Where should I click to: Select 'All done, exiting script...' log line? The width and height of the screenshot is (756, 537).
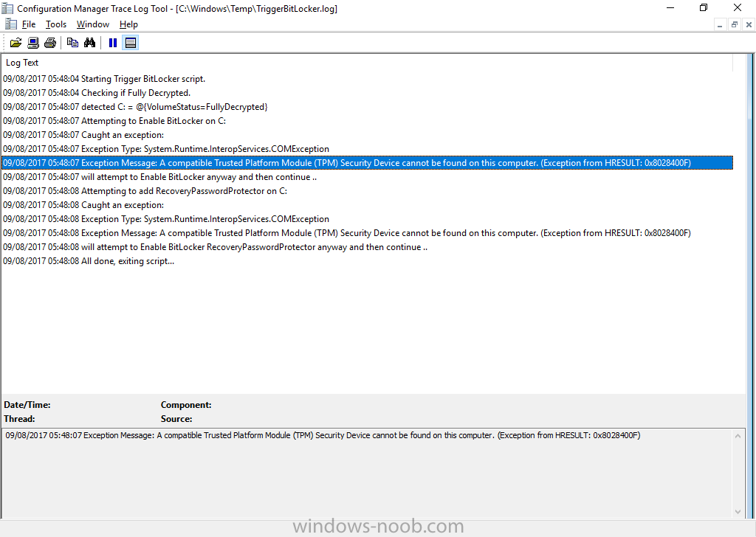(367, 260)
